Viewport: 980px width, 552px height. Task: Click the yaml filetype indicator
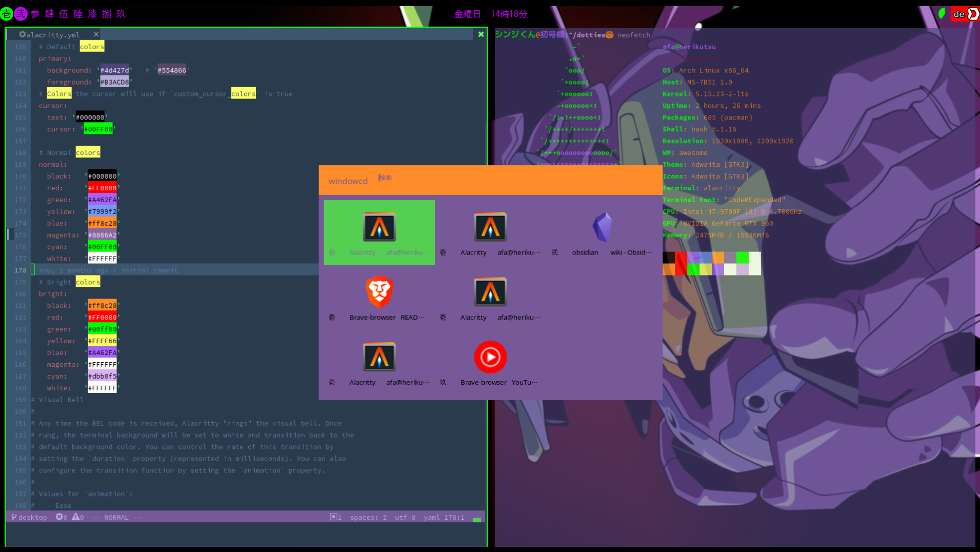(x=431, y=517)
